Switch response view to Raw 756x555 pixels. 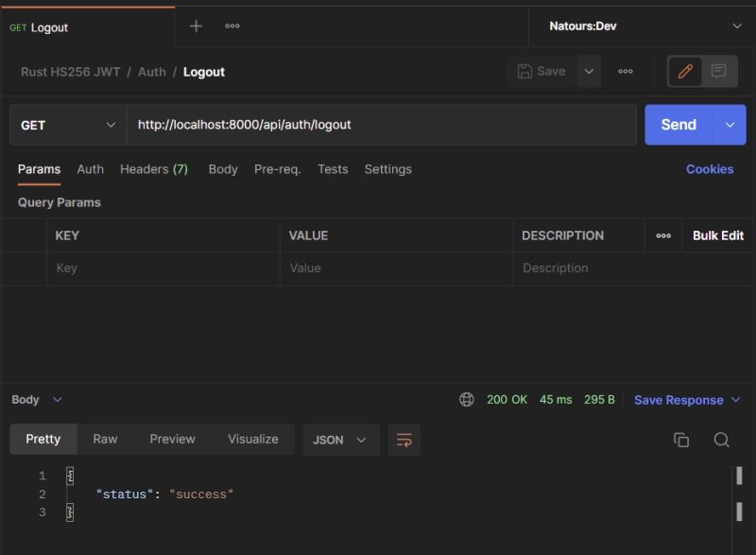[105, 439]
